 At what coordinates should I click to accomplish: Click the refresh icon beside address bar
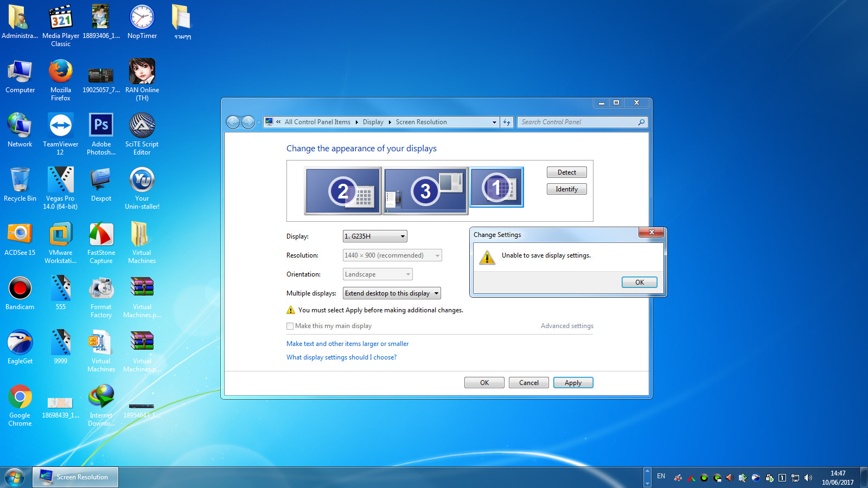[507, 122]
